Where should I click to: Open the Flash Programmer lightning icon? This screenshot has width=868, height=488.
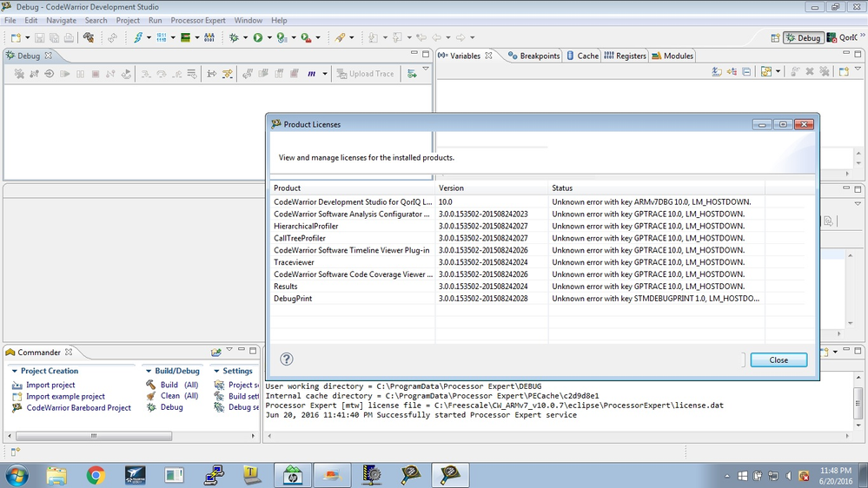(138, 37)
